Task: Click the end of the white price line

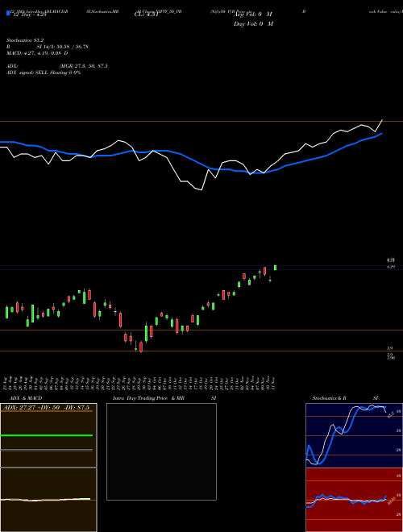Action: coord(382,120)
